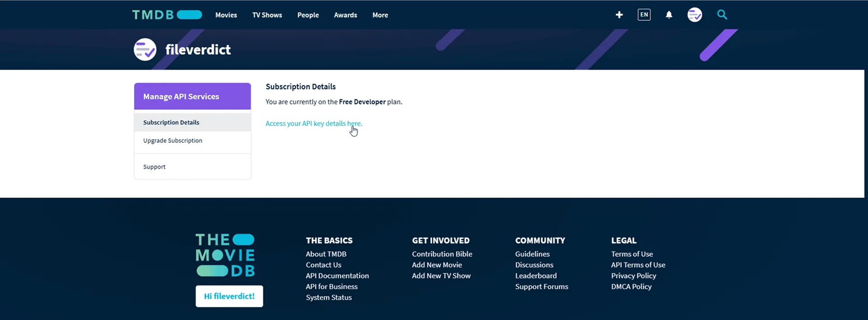Open Privacy Policy footer link
Viewport: 868px width, 320px height.
(633, 276)
